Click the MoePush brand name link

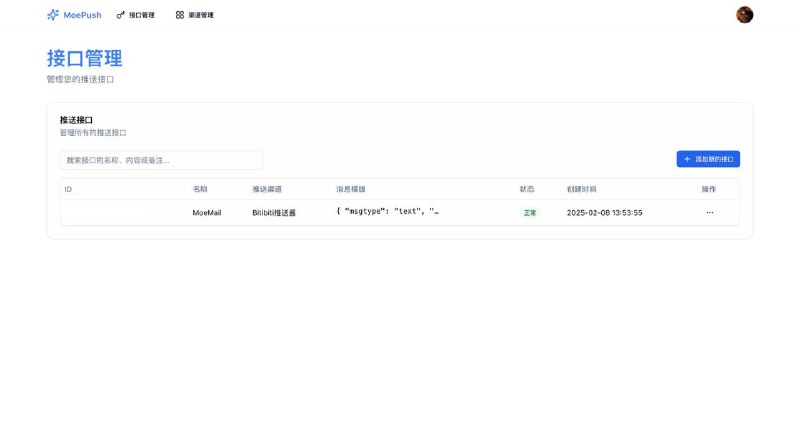pos(82,15)
